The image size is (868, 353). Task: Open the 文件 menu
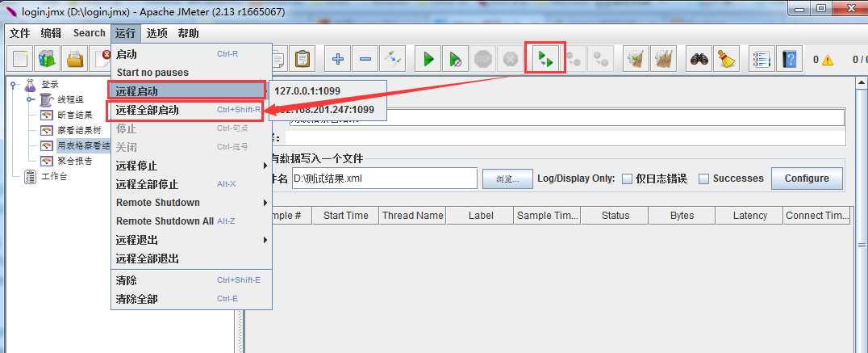coord(19,33)
